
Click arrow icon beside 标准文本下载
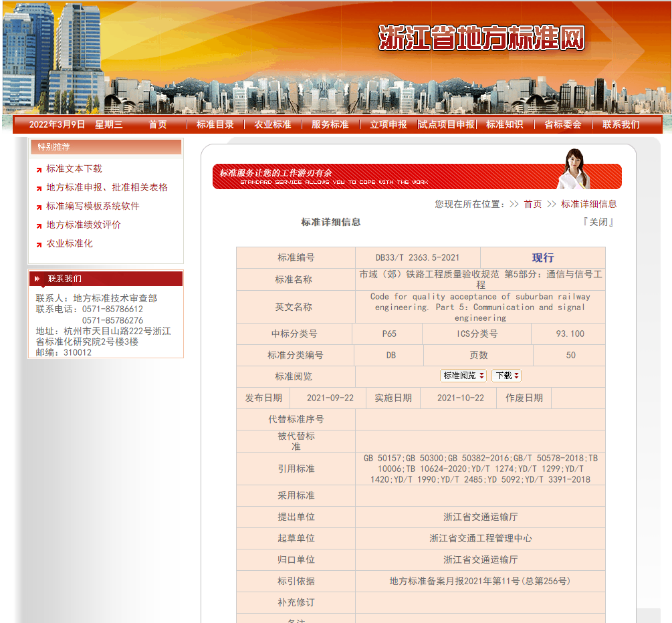[x=39, y=170]
